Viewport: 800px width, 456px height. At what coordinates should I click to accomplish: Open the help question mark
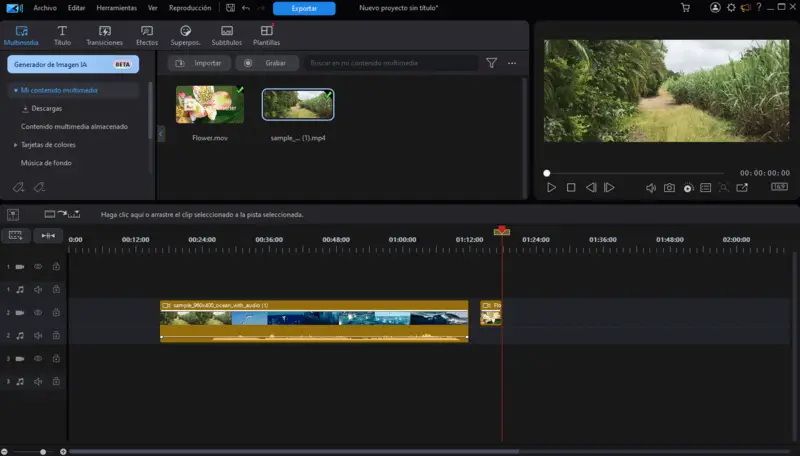(759, 8)
